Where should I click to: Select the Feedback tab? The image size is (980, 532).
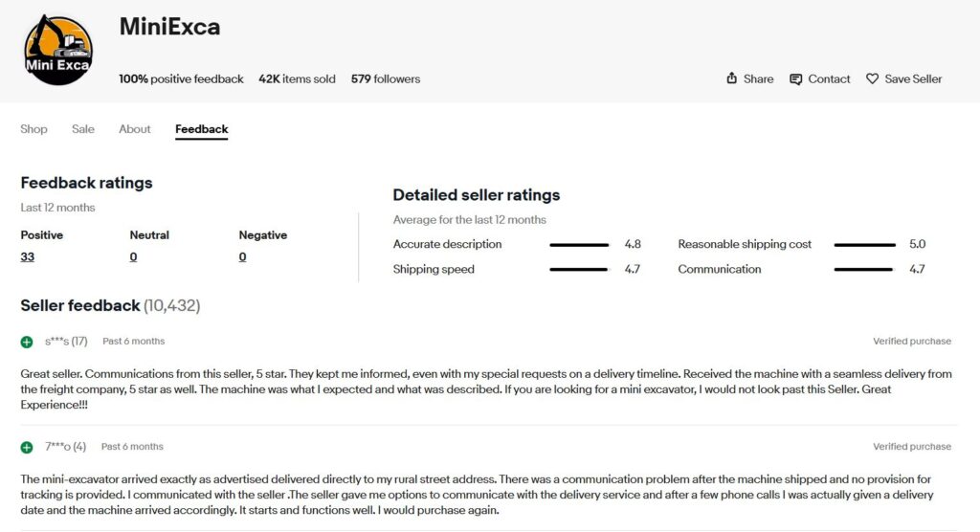click(201, 129)
